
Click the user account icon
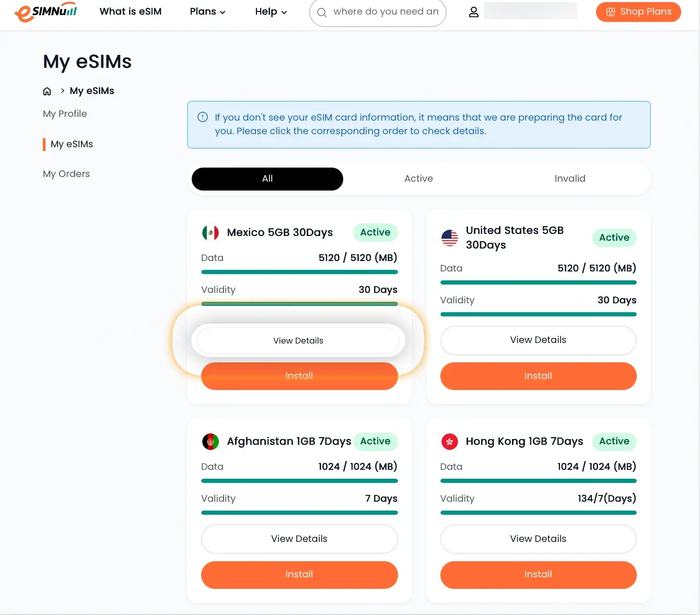tap(473, 12)
